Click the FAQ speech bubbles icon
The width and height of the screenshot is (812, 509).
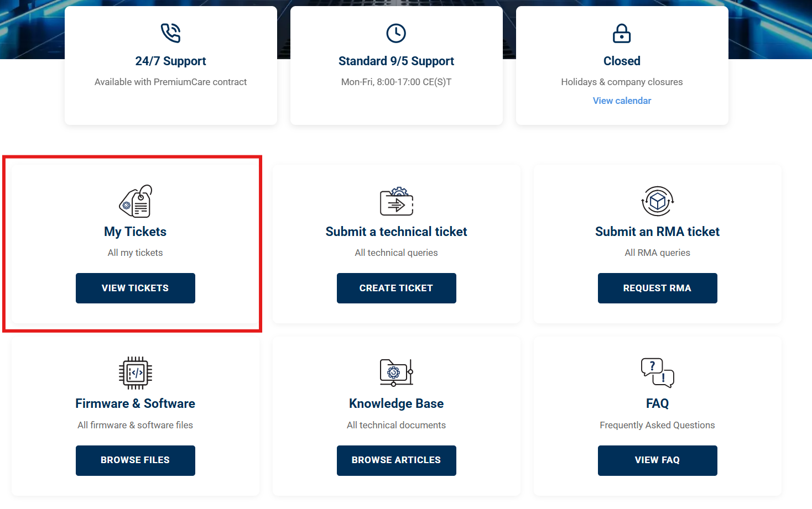point(657,372)
